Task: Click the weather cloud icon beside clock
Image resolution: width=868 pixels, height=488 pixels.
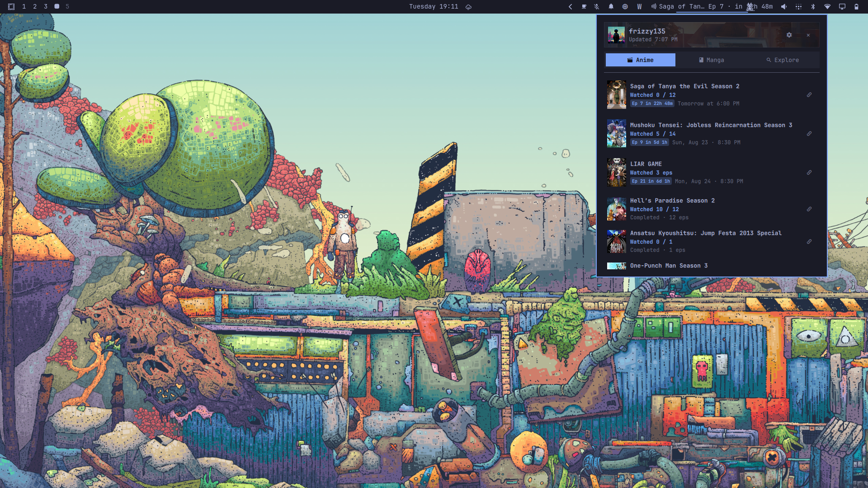Action: point(469,7)
